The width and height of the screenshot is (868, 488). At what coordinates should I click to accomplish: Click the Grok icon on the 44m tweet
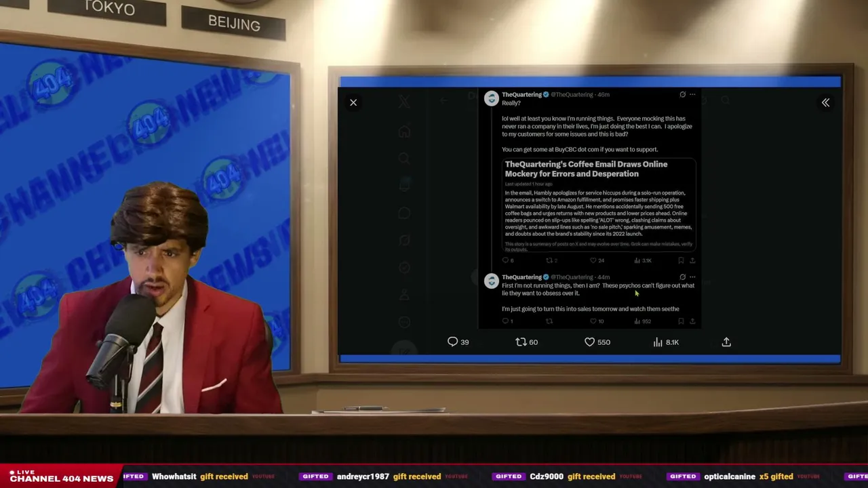pos(682,277)
